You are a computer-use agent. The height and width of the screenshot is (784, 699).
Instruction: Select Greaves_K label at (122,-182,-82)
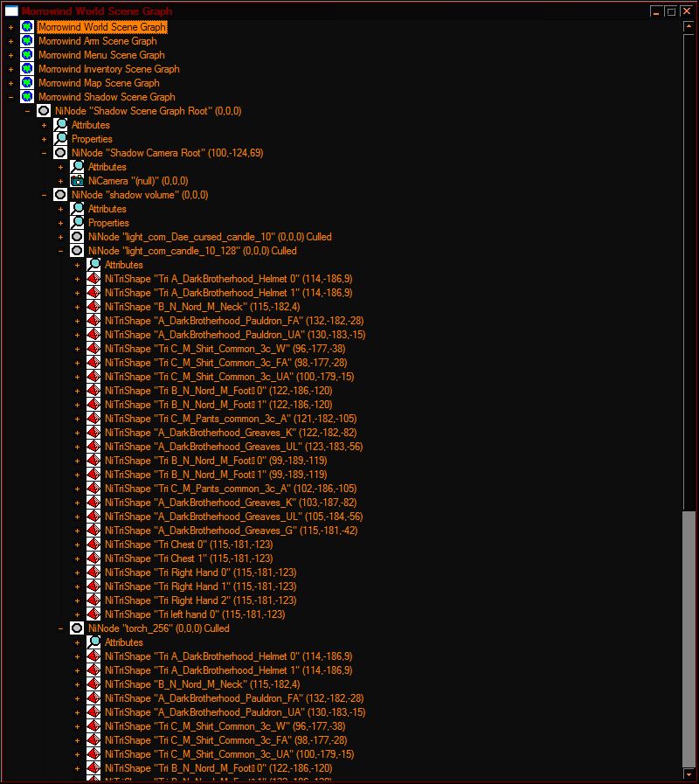pos(231,433)
